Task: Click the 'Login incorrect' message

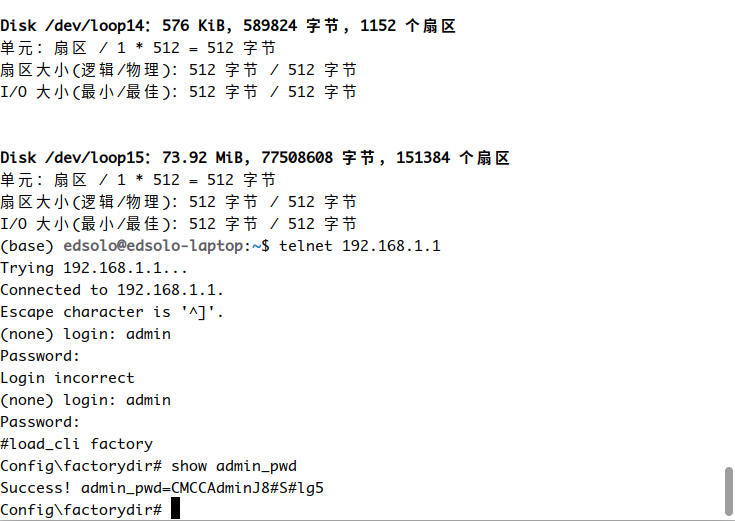Action: (x=67, y=378)
